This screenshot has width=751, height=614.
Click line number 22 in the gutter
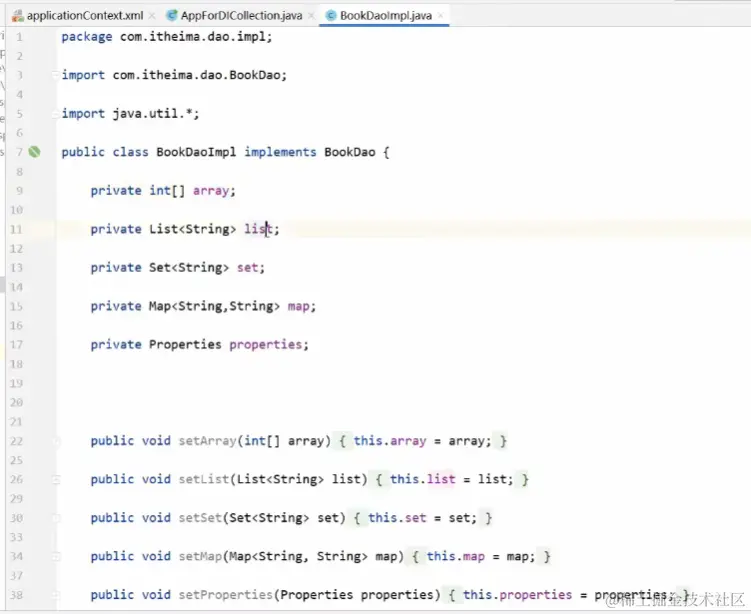pyautogui.click(x=16, y=441)
